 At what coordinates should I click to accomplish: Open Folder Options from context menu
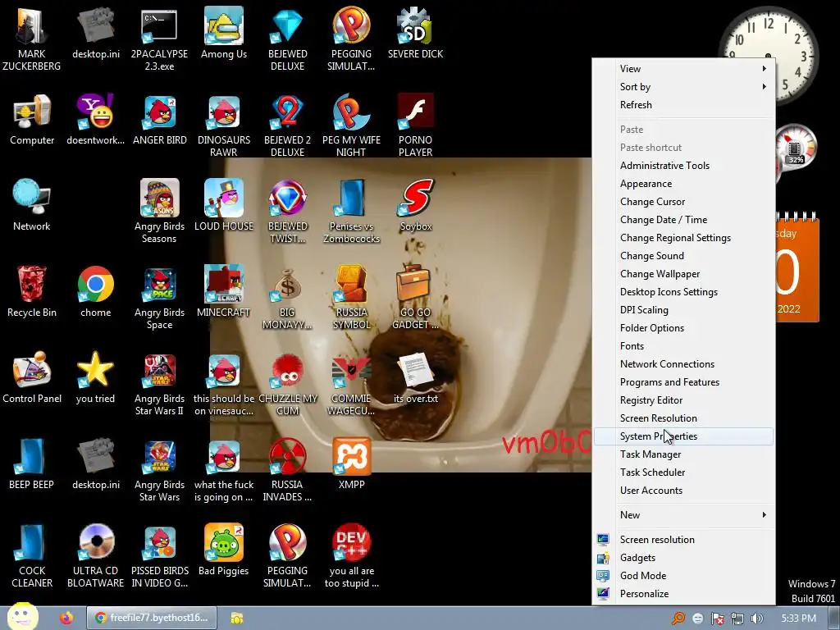[x=683, y=328]
